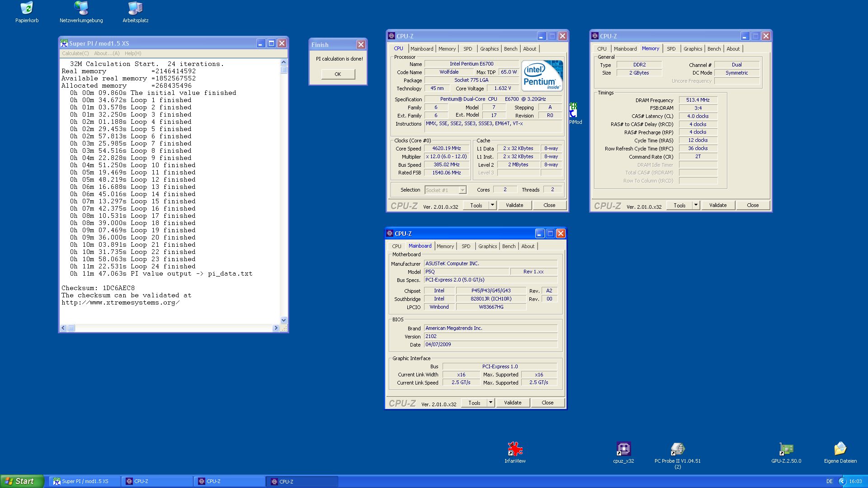Confirm the Finish dialog with OK

pyautogui.click(x=338, y=74)
